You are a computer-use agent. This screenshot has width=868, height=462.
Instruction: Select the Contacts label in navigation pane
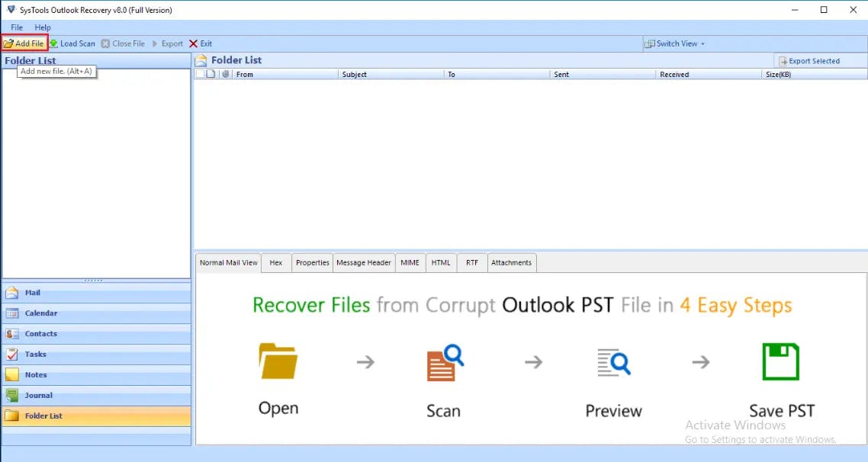(41, 334)
